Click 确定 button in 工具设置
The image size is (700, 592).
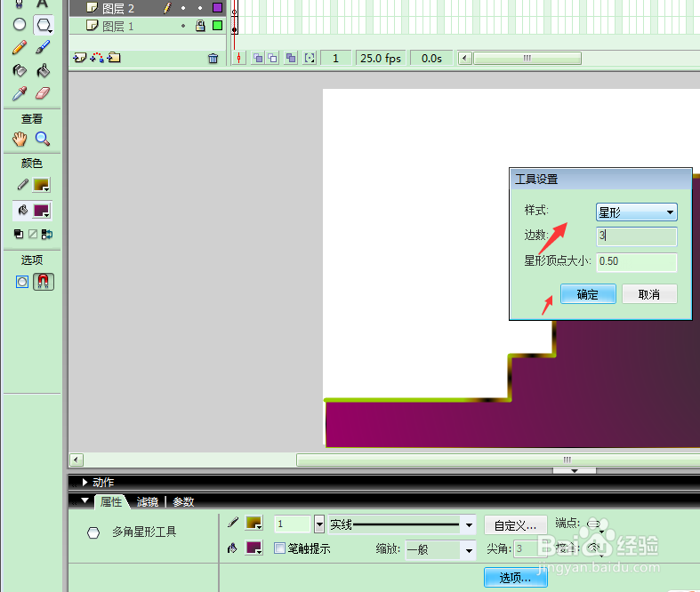click(588, 294)
